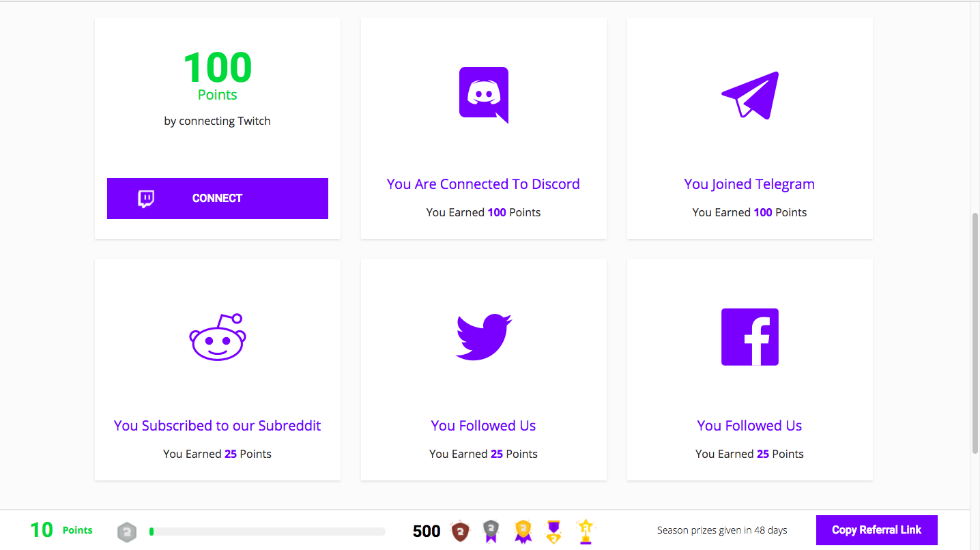Screen dimensions: 980x550
Task: Click "You Joined Telegram" heading
Action: pos(749,184)
